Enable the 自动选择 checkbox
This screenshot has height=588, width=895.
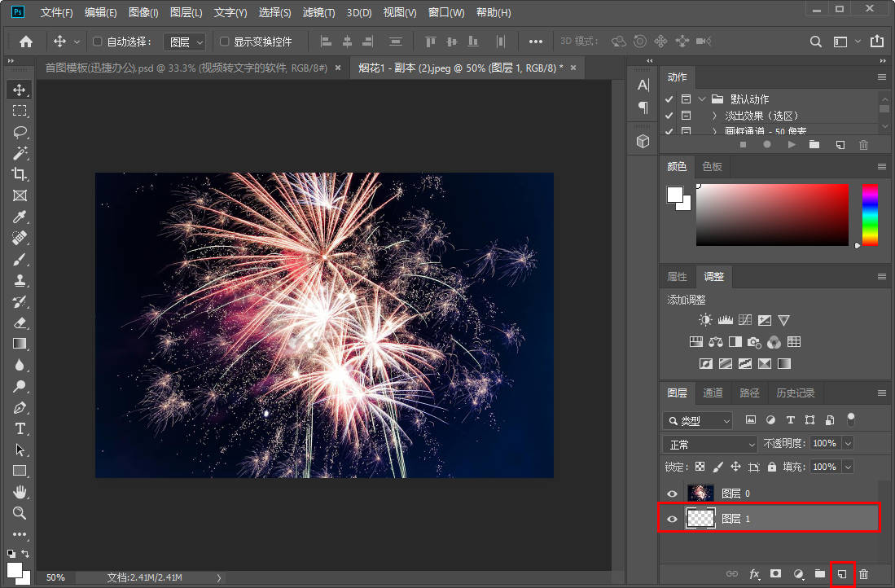coord(98,42)
